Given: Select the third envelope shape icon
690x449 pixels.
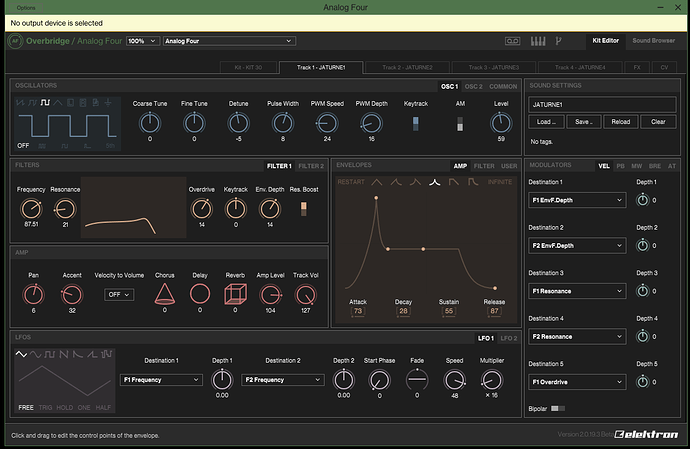Looking at the screenshot, I should pyautogui.click(x=415, y=182).
